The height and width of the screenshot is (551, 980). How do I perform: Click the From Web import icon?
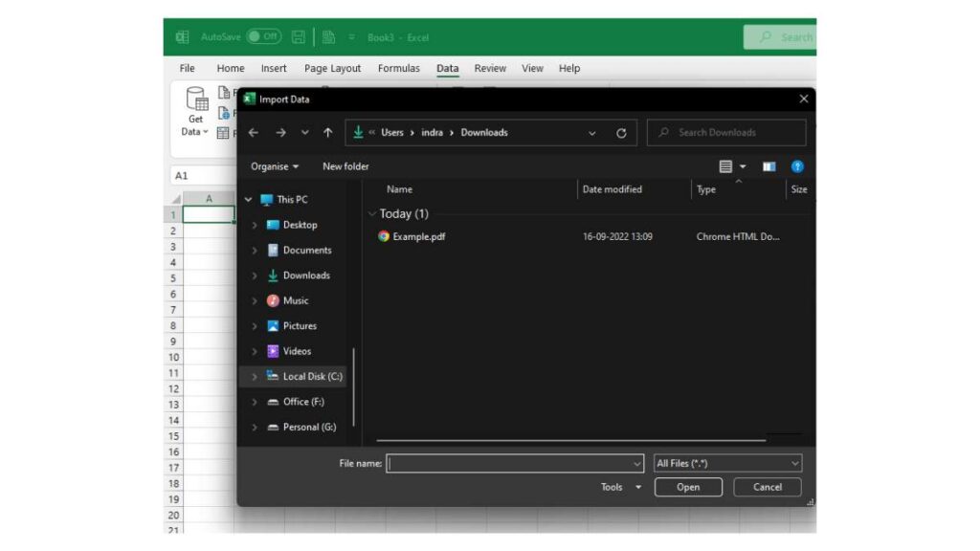pos(223,115)
